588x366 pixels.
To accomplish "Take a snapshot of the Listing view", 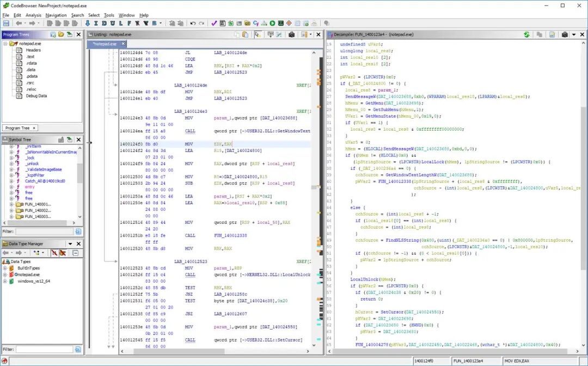I will point(292,34).
